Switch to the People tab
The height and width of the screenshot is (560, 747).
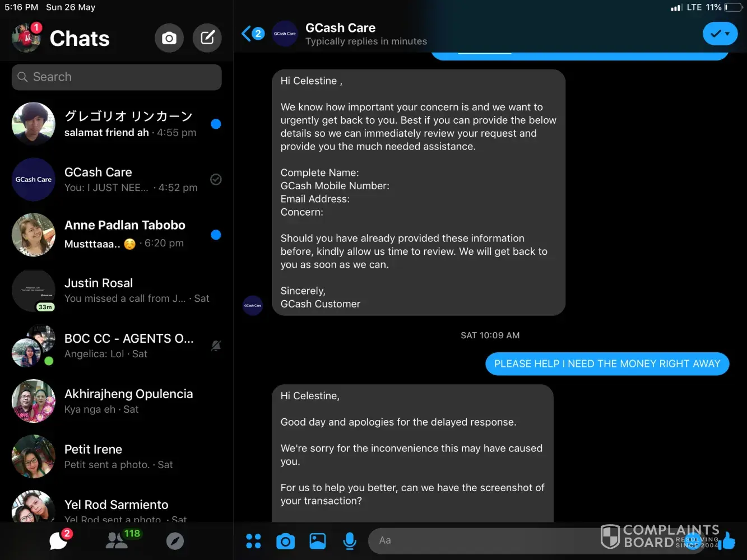pyautogui.click(x=117, y=540)
